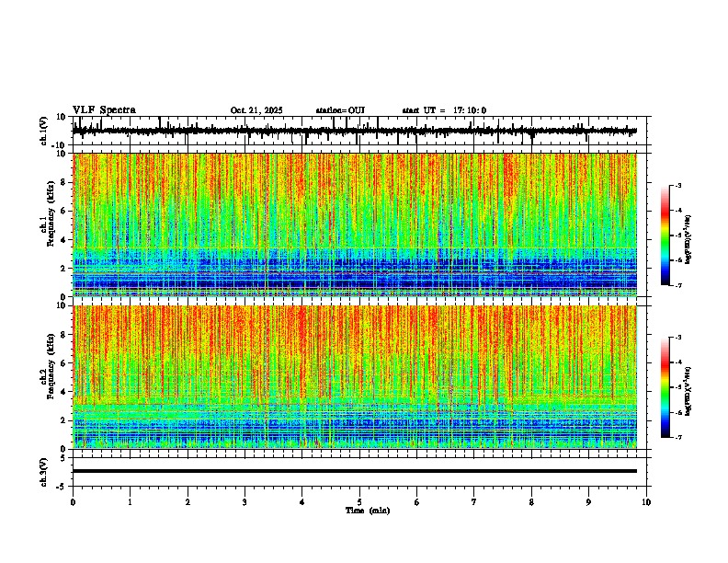Click the 8 kHz tick on ch.1 frequency axis
728x563 pixels.
[x=64, y=182]
